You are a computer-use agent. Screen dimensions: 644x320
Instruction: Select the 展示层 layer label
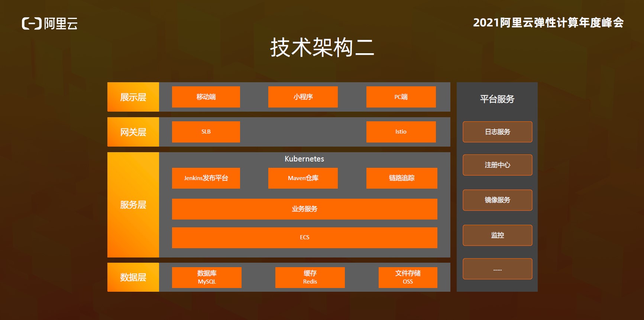(x=133, y=97)
